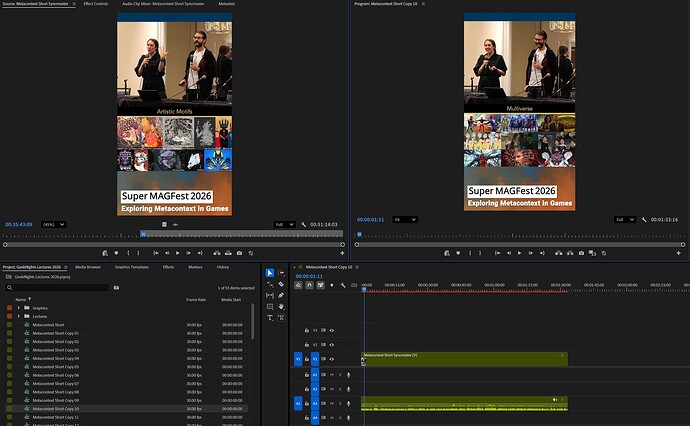
Task: Mute audio track A1
Action: [x=332, y=375]
